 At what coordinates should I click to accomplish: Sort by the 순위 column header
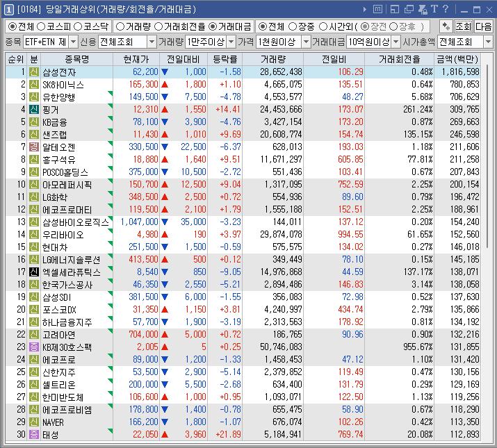(x=16, y=59)
